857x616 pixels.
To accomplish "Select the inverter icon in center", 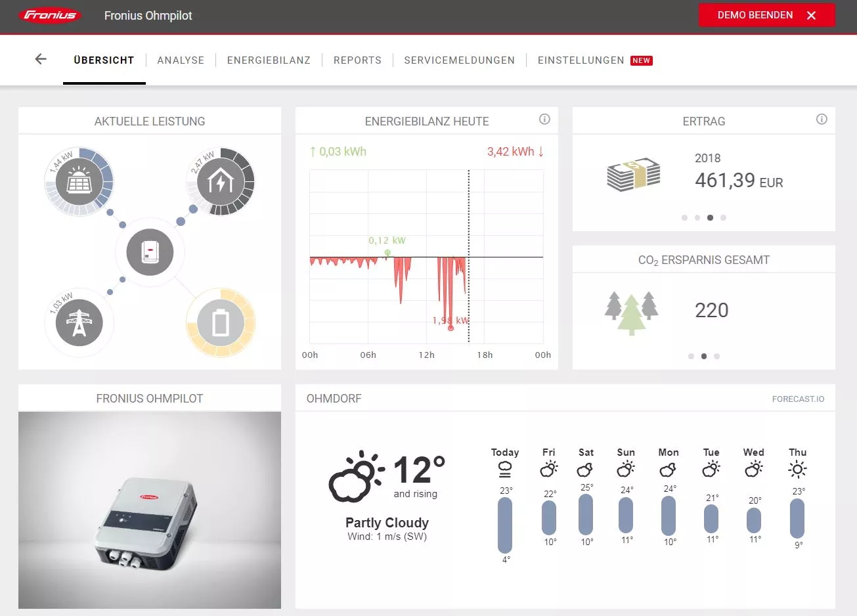I will pos(150,252).
